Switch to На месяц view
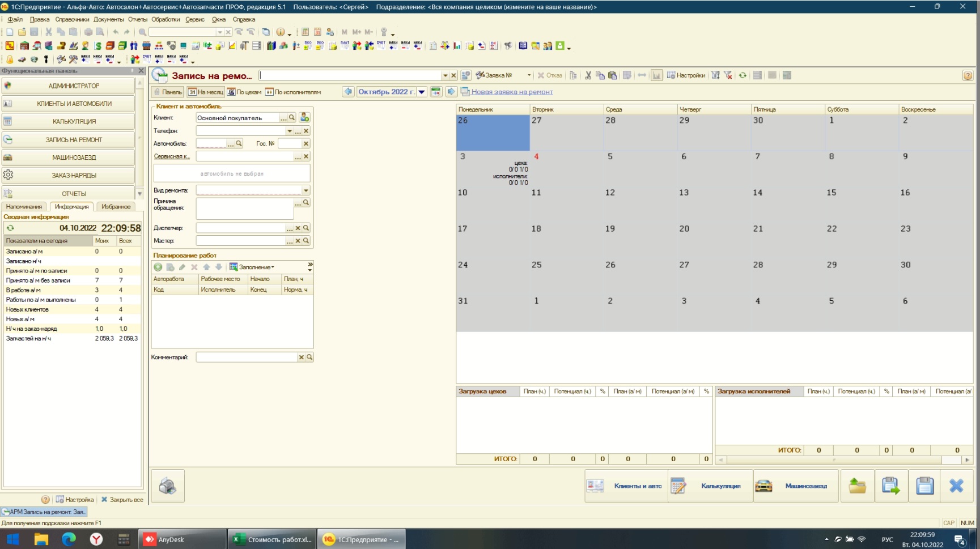Viewport: 980px width, 549px height. point(206,92)
